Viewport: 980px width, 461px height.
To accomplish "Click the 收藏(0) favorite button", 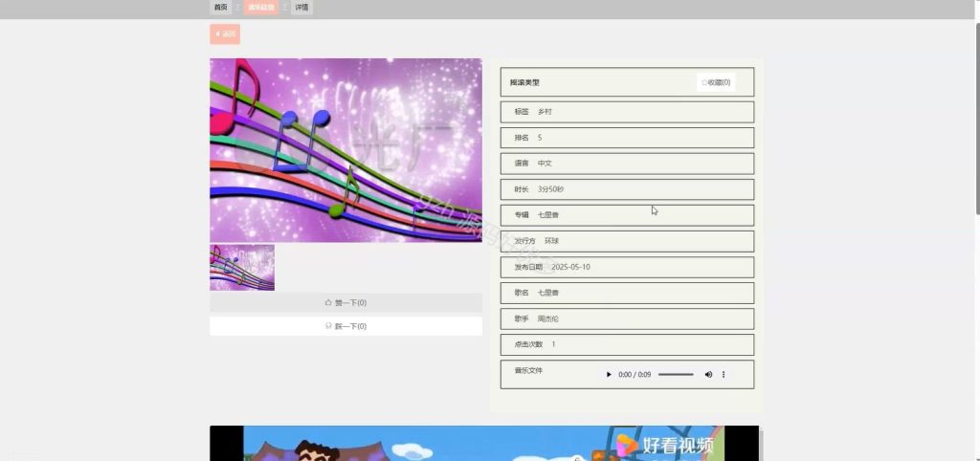I will [716, 82].
